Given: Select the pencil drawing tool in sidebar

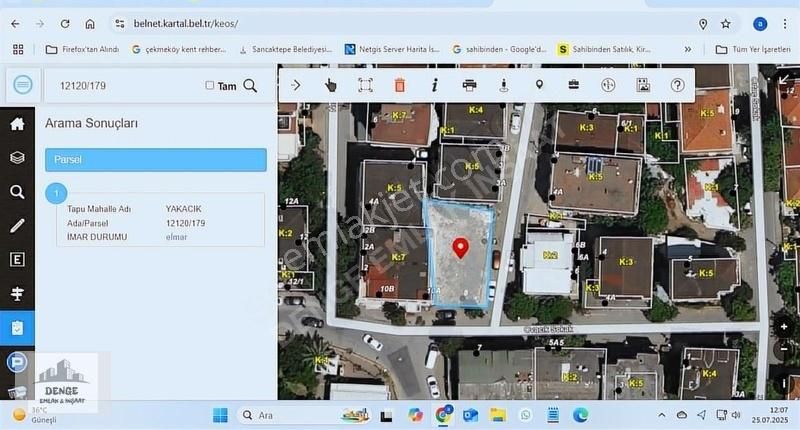Looking at the screenshot, I should 17,226.
